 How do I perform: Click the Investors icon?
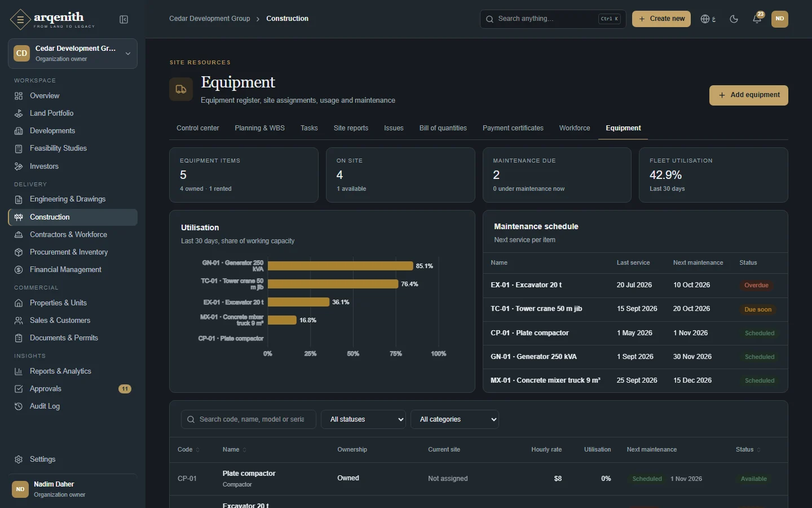point(19,167)
